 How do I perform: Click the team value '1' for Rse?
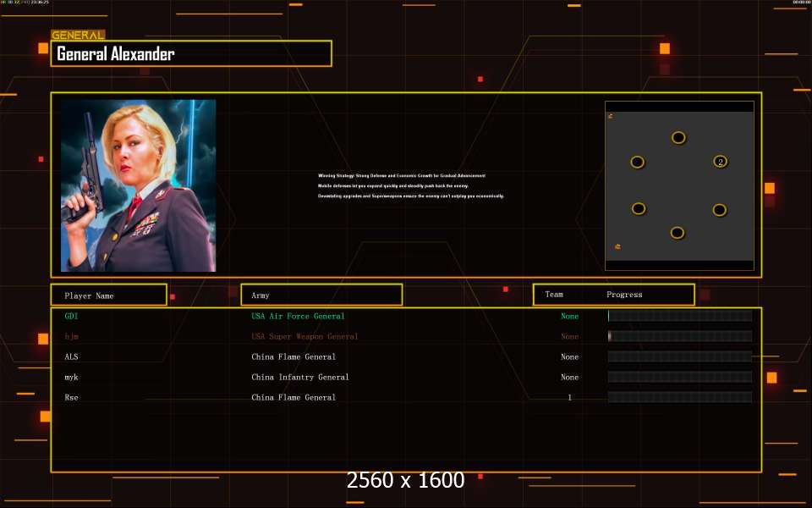click(569, 398)
